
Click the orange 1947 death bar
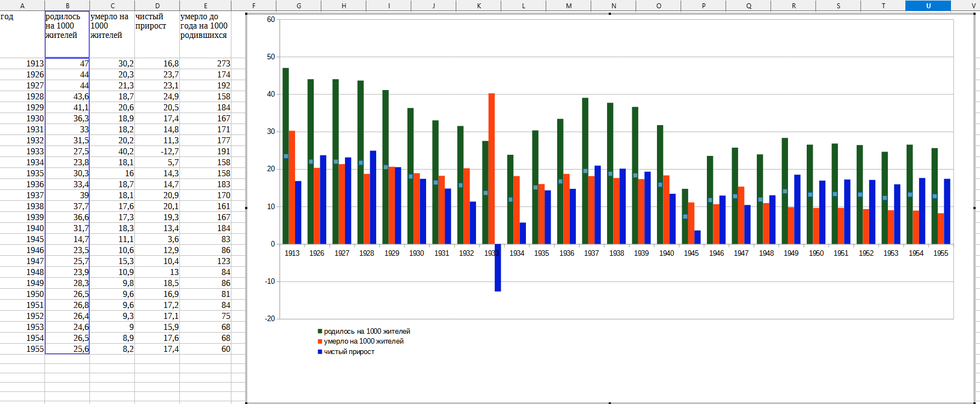click(741, 215)
